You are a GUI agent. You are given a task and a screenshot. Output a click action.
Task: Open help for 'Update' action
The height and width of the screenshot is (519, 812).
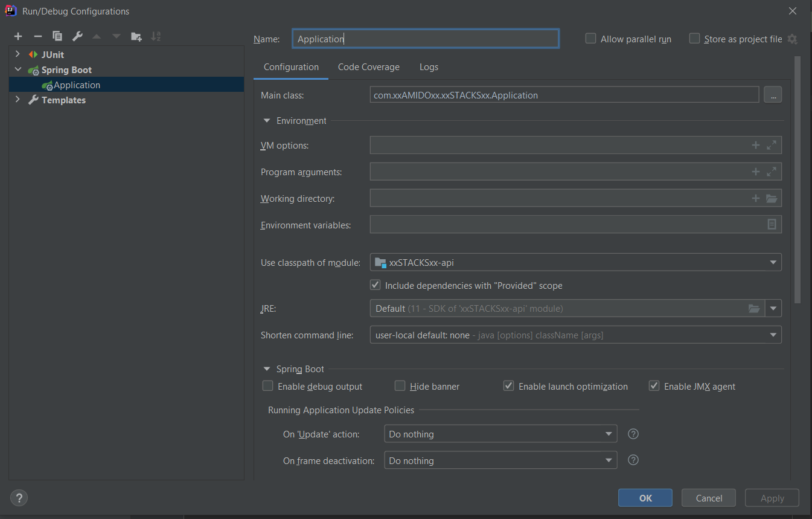(633, 434)
